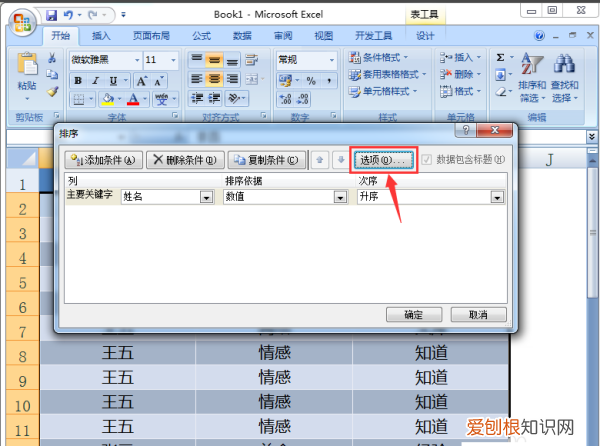Align text left

coord(197,79)
